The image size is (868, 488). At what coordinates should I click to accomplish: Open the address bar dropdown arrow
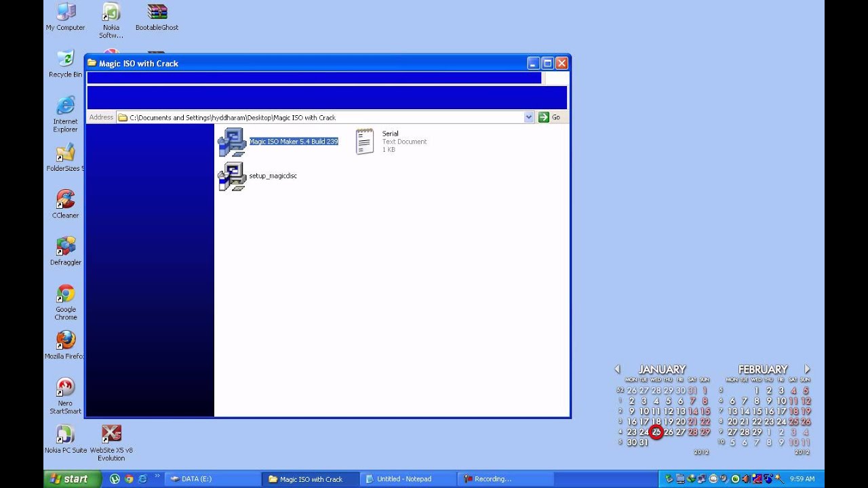pyautogui.click(x=529, y=117)
